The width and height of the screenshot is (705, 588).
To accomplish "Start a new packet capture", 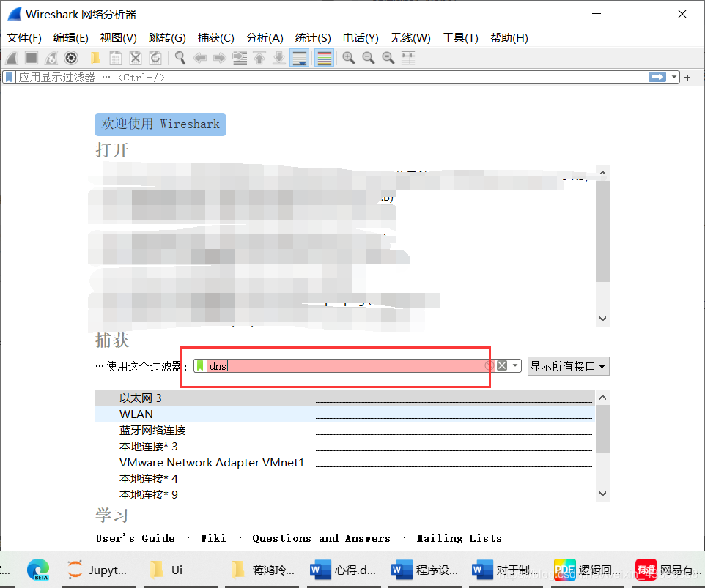I will point(12,58).
